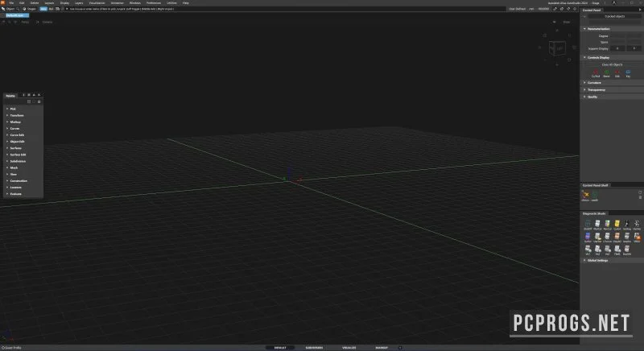Image resolution: width=644 pixels, height=351 pixels.
Task: Click the ViewCube in the viewport
Action: point(557,49)
